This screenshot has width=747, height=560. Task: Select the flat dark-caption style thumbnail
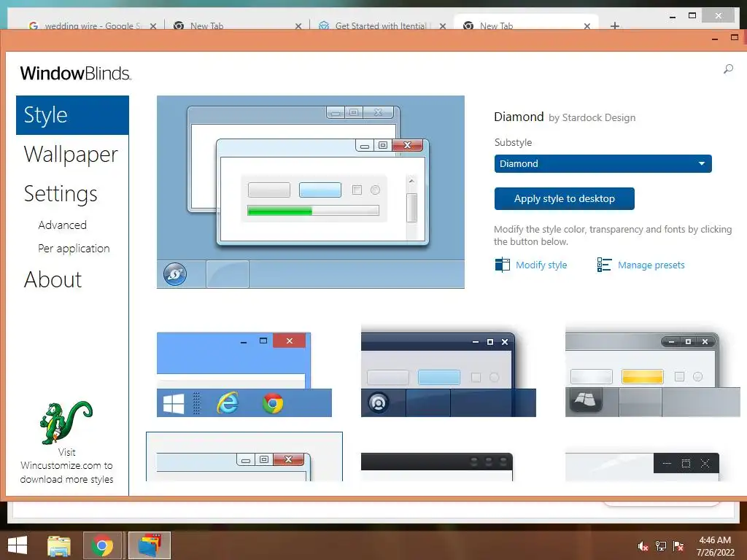642,467
